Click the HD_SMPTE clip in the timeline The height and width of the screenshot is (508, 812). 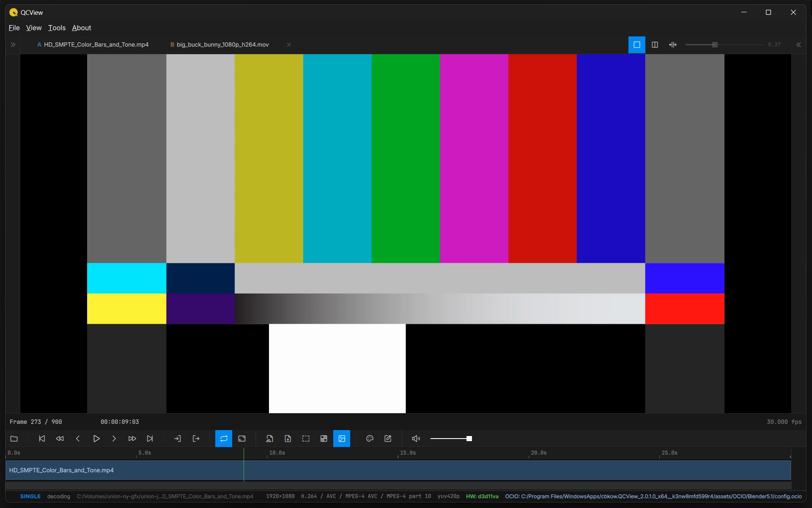coord(398,470)
